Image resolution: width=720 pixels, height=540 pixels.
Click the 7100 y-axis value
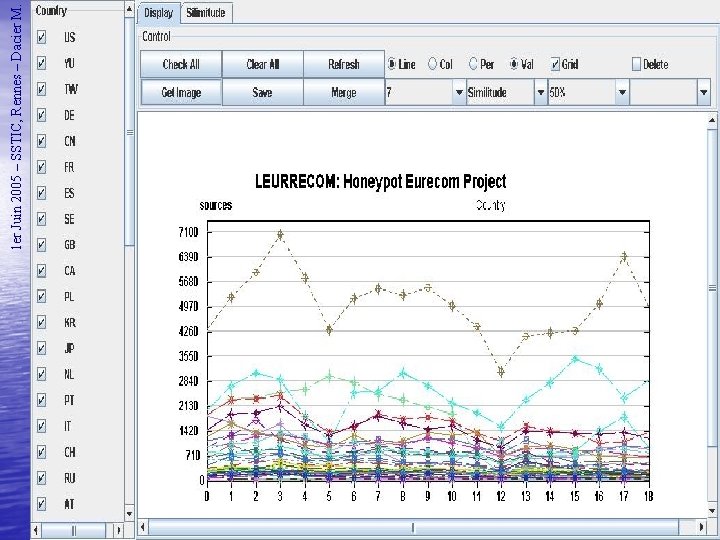[x=188, y=232]
